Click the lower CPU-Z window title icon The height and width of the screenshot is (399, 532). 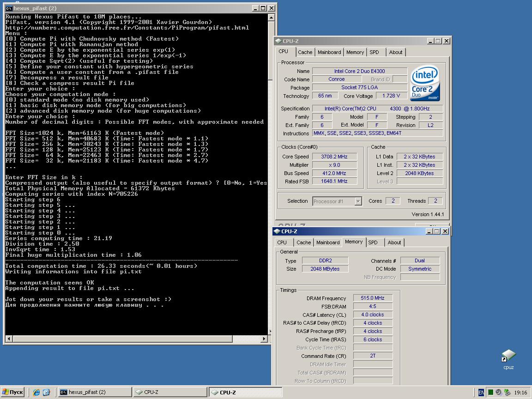pyautogui.click(x=277, y=231)
